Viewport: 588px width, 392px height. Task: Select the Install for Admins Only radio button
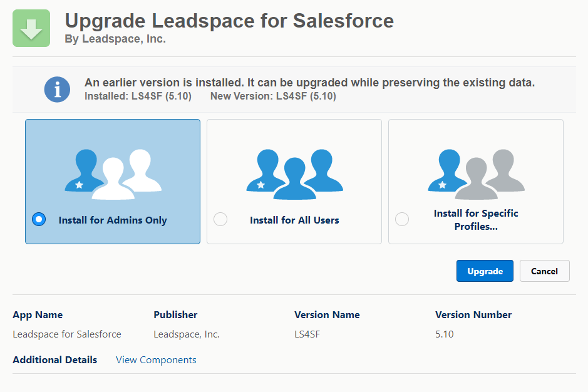[x=39, y=219]
